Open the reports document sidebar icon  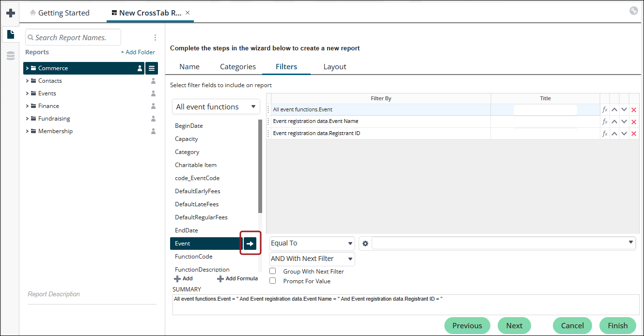pyautogui.click(x=10, y=34)
